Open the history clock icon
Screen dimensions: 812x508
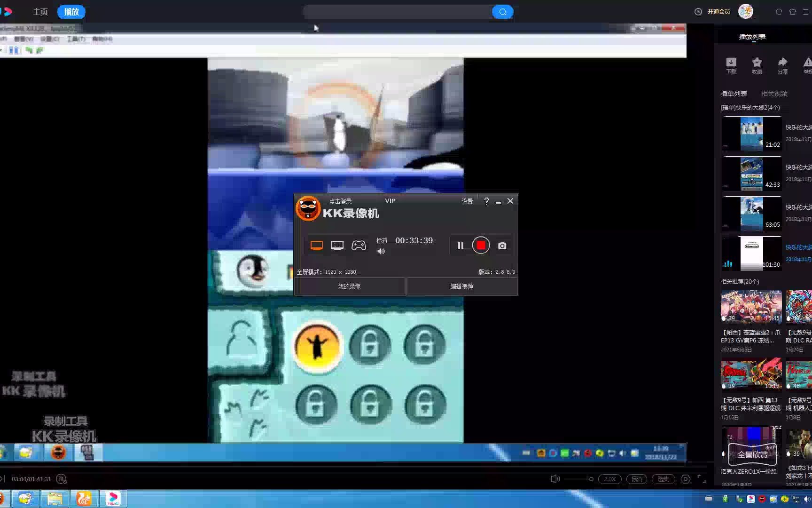point(698,12)
